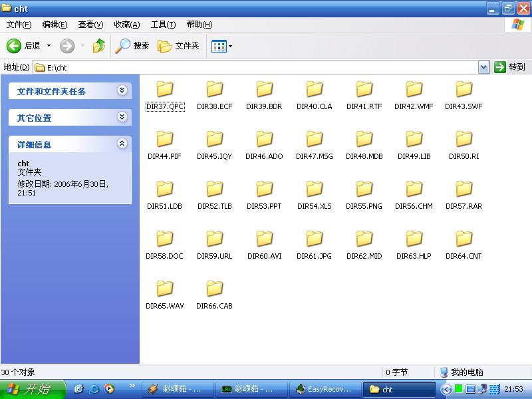Viewport: 532px width, 399px height.
Task: Open the Views dropdown in the toolbar
Action: point(222,46)
